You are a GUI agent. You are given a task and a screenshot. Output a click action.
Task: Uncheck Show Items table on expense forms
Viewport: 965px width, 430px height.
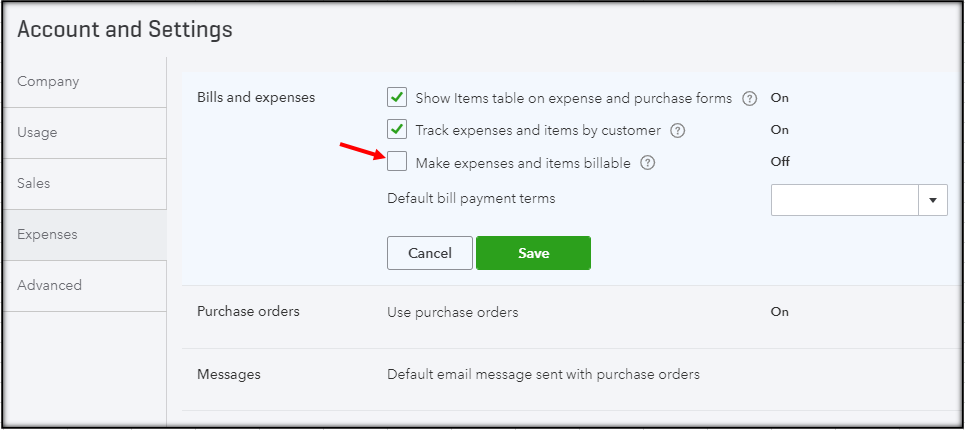point(397,98)
